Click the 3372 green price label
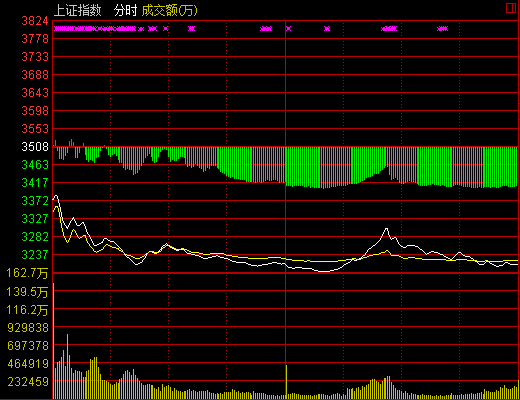520x400 pixels. coord(35,201)
